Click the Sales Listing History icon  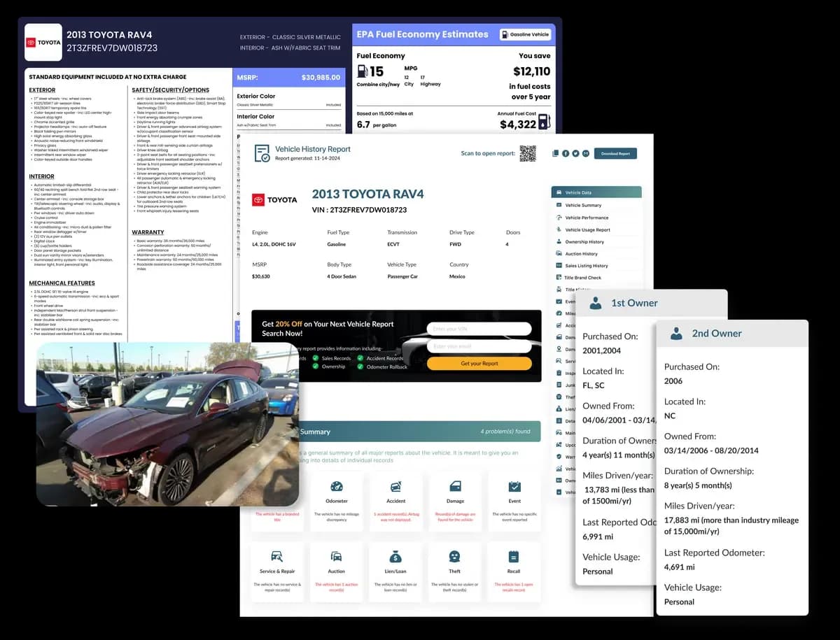[x=558, y=266]
